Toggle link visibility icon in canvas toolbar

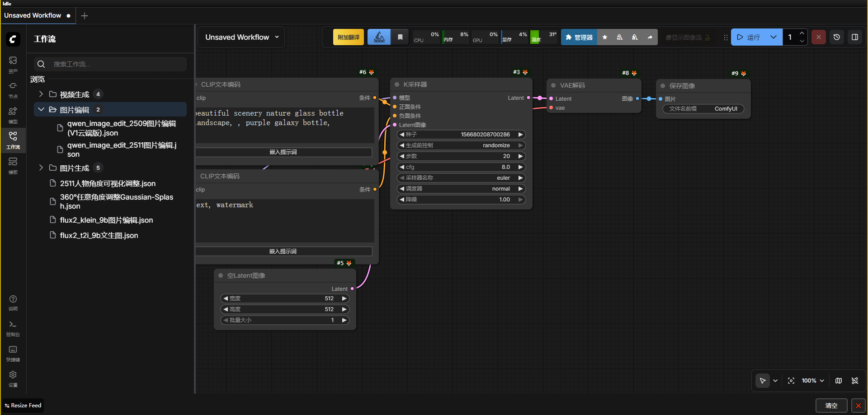(855, 381)
